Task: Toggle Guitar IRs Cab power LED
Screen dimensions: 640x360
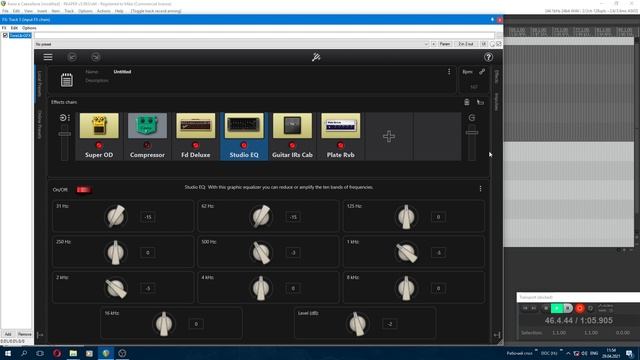Action: click(x=292, y=145)
